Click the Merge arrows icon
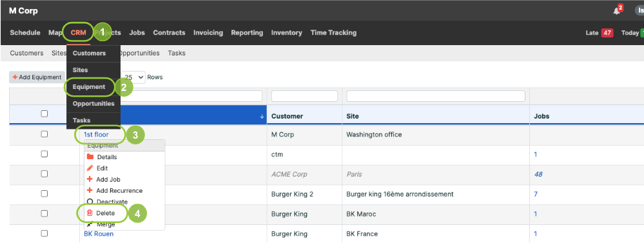Viewport: 644px width, 243px height. (x=90, y=224)
